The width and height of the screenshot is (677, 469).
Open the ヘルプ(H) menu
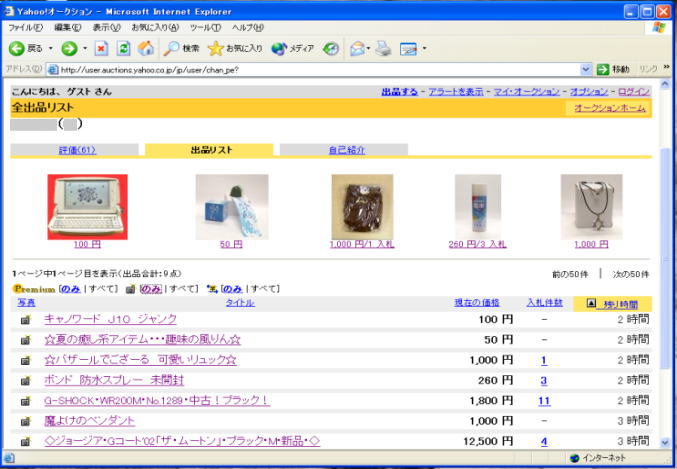point(247,28)
